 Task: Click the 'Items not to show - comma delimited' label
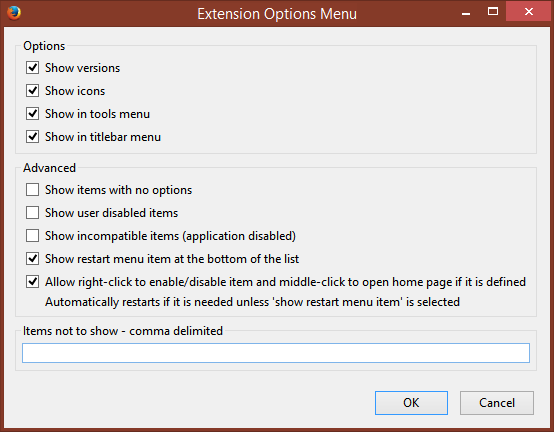click(123, 331)
